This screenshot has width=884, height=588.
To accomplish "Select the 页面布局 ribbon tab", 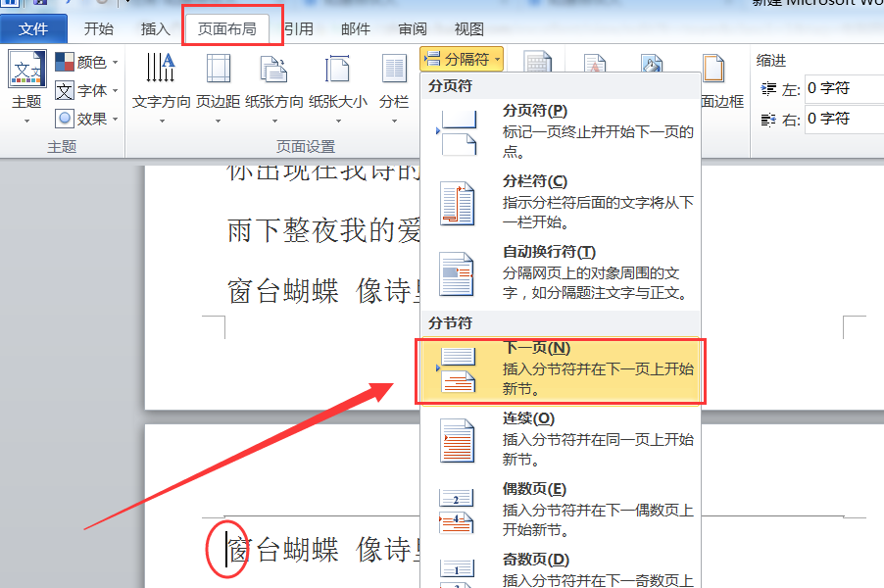I will (x=227, y=28).
